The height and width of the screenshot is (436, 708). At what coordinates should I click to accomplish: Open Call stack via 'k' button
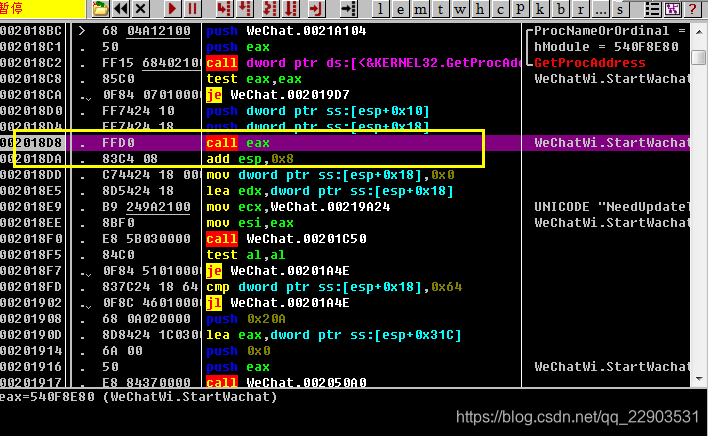[540, 9]
